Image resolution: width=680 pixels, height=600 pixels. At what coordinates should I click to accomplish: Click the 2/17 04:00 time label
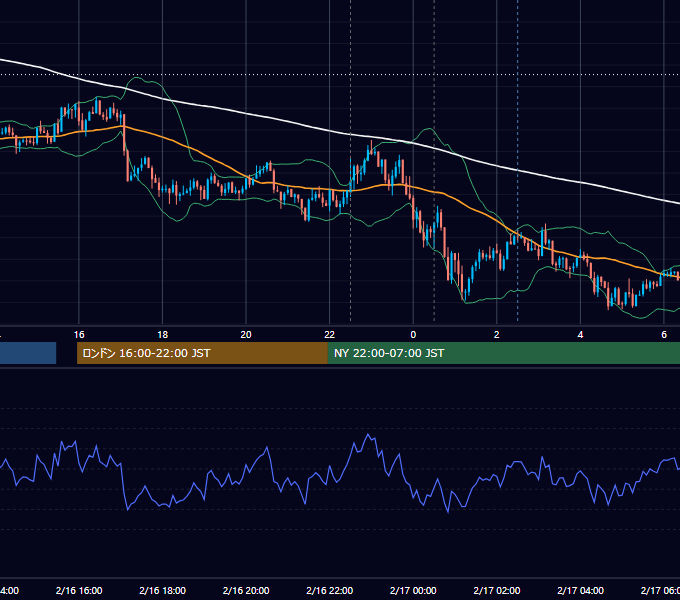580,590
